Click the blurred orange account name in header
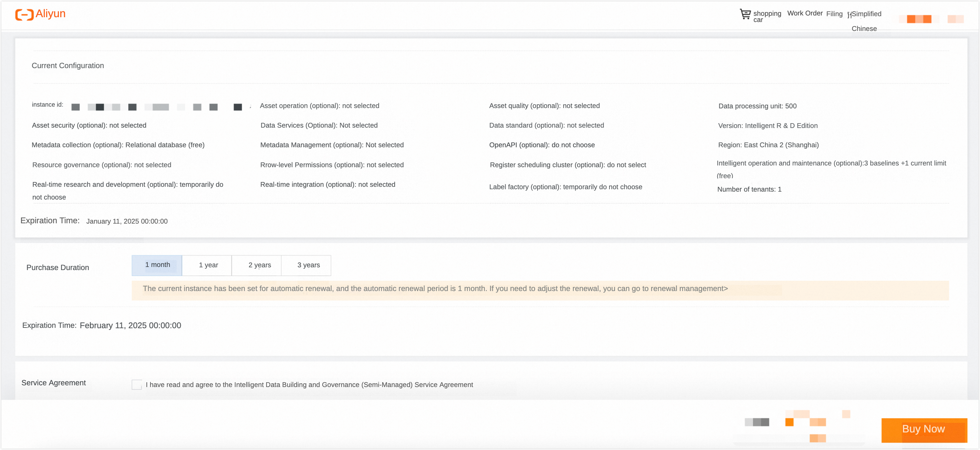The image size is (980, 450). coord(919,19)
